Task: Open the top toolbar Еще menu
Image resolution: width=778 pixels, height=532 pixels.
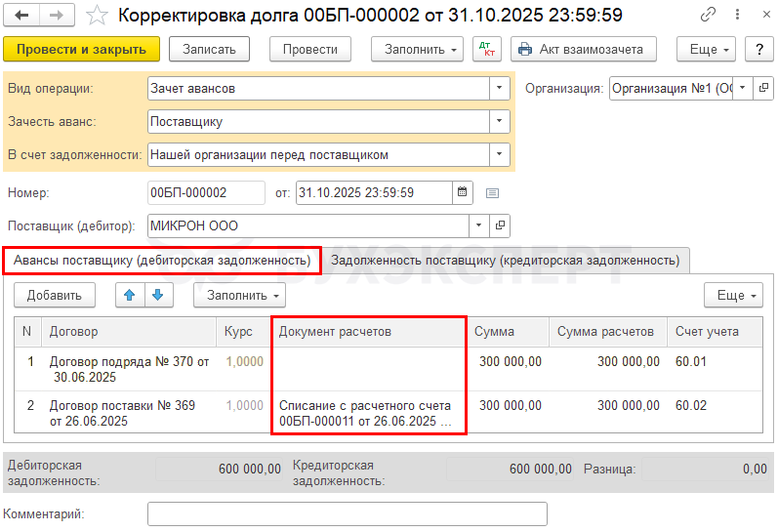Action: pos(706,49)
